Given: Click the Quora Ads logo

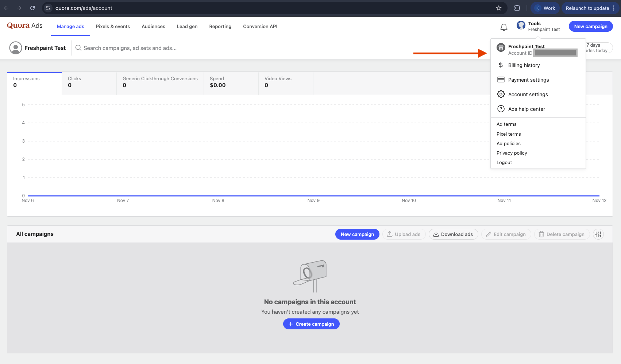Looking at the screenshot, I should (x=24, y=26).
